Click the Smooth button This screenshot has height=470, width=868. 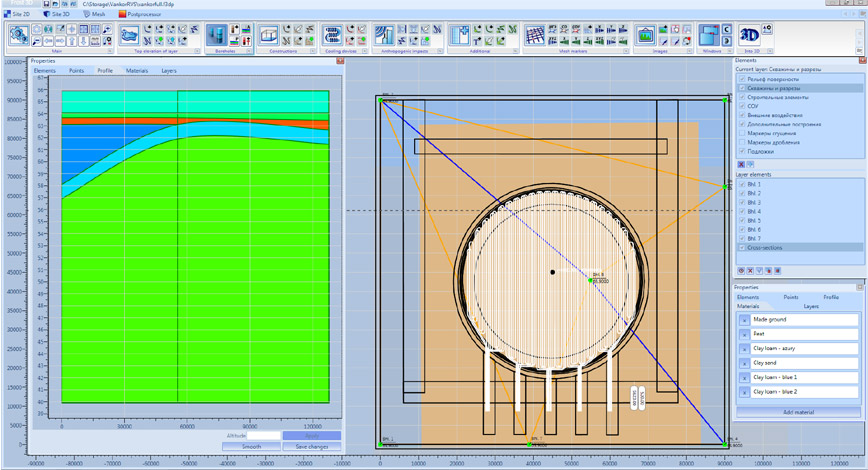pos(251,446)
